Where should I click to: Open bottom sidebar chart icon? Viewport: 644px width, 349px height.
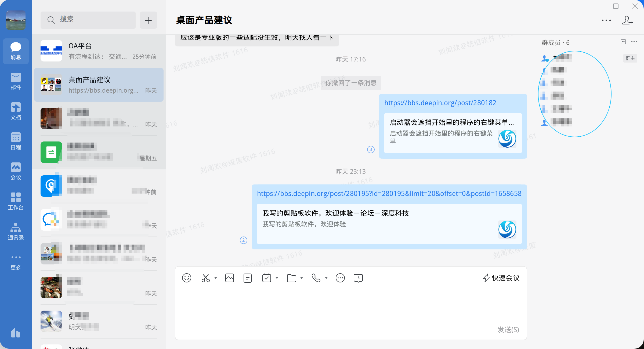tap(16, 333)
